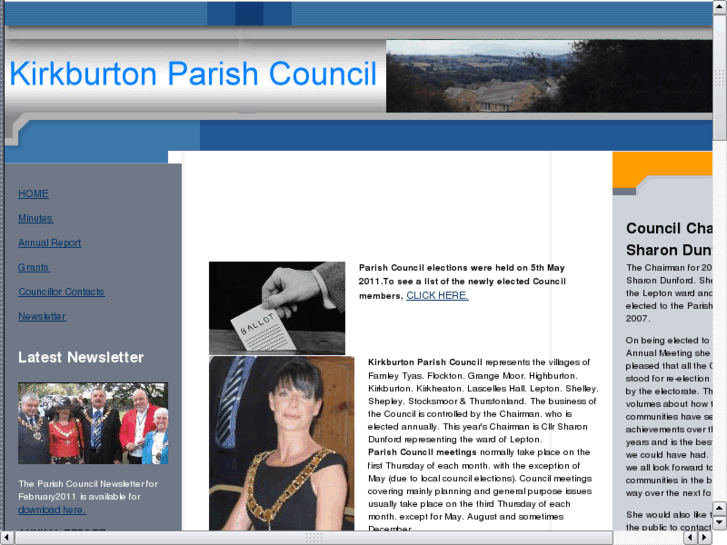Visit the Grants page
Image resolution: width=727 pixels, height=545 pixels.
pyautogui.click(x=33, y=268)
